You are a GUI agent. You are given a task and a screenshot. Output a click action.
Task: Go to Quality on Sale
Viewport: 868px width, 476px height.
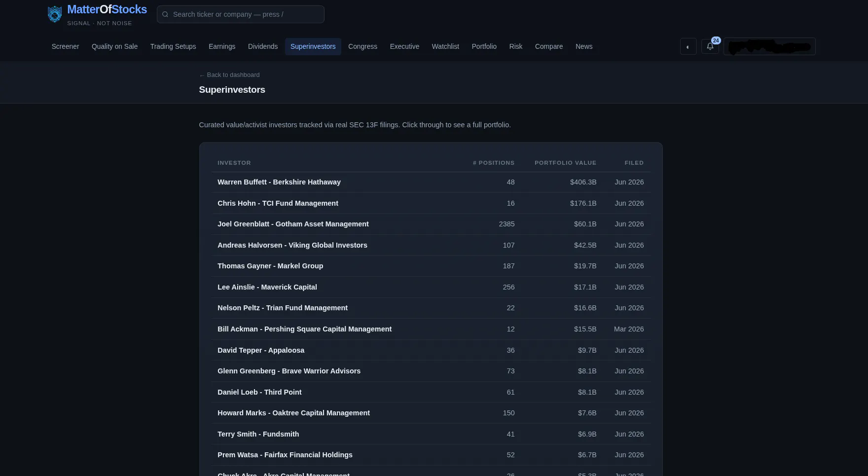(x=114, y=46)
